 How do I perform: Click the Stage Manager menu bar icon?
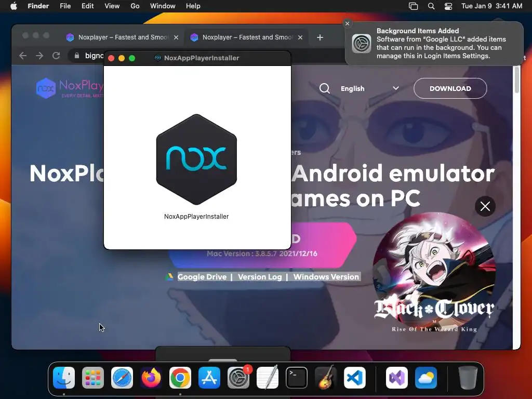pos(413,6)
